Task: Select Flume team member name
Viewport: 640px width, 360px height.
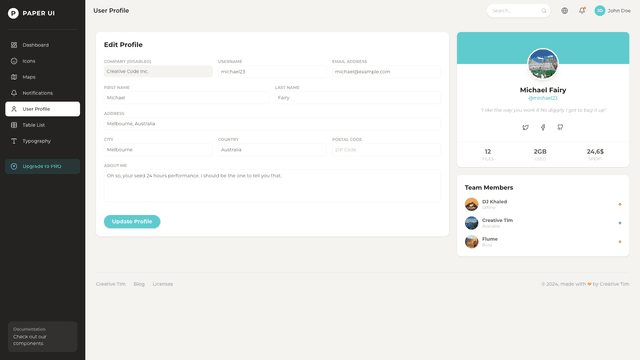Action: pyautogui.click(x=490, y=239)
